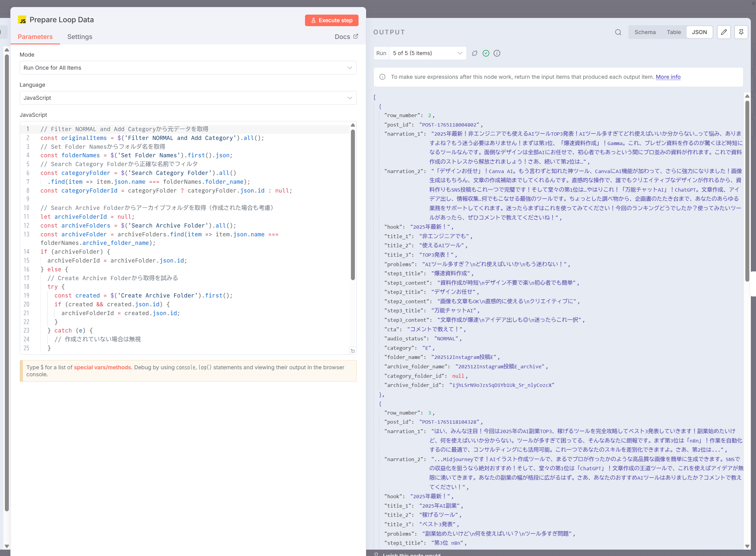Click the linked-run icon next to run dropdown
Screen dimensions: 756x556
pyautogui.click(x=474, y=53)
